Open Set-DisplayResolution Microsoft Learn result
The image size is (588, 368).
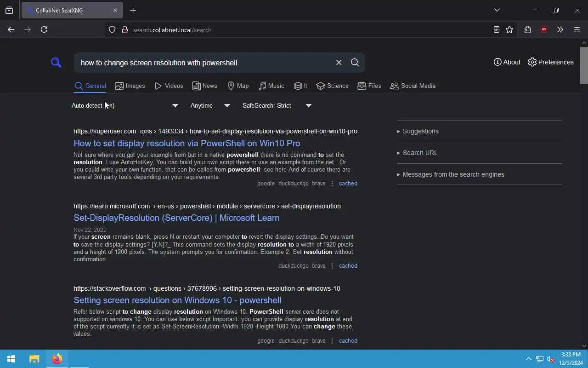click(176, 218)
